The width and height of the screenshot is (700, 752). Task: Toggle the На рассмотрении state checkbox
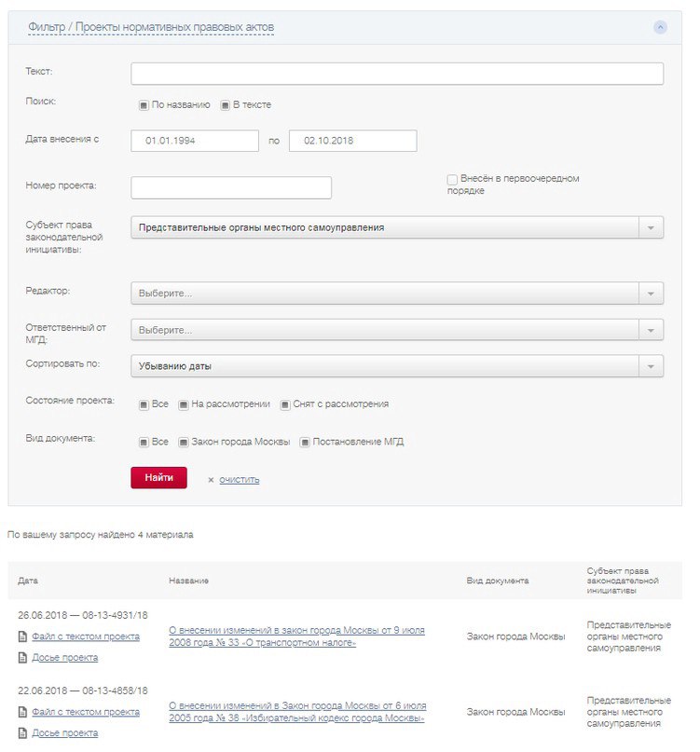tap(184, 404)
